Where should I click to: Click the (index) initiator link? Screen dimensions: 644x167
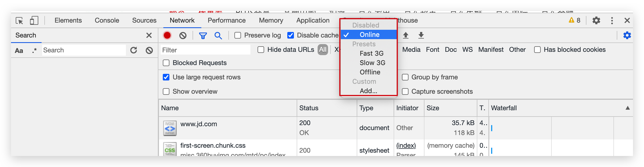(406, 146)
